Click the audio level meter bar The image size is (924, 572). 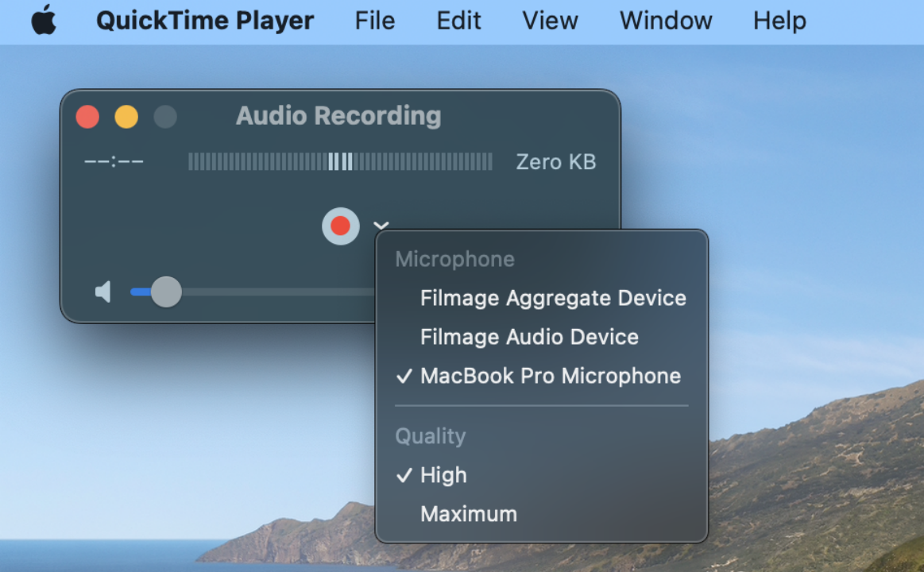(x=340, y=162)
